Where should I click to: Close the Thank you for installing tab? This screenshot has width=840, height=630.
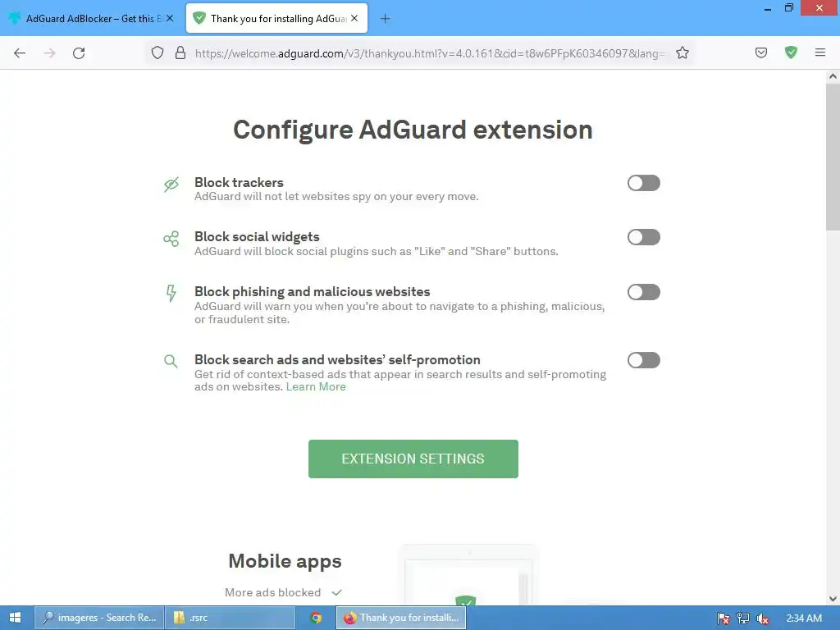tap(354, 18)
